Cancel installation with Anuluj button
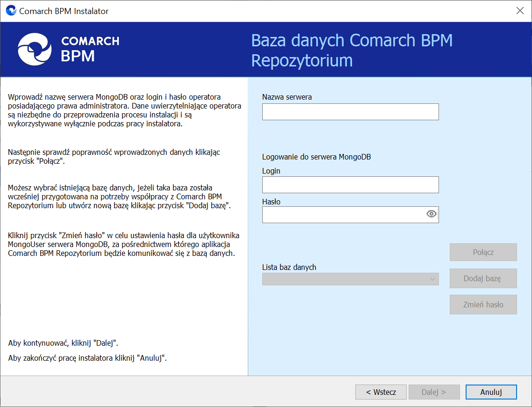The width and height of the screenshot is (532, 407). (x=491, y=392)
